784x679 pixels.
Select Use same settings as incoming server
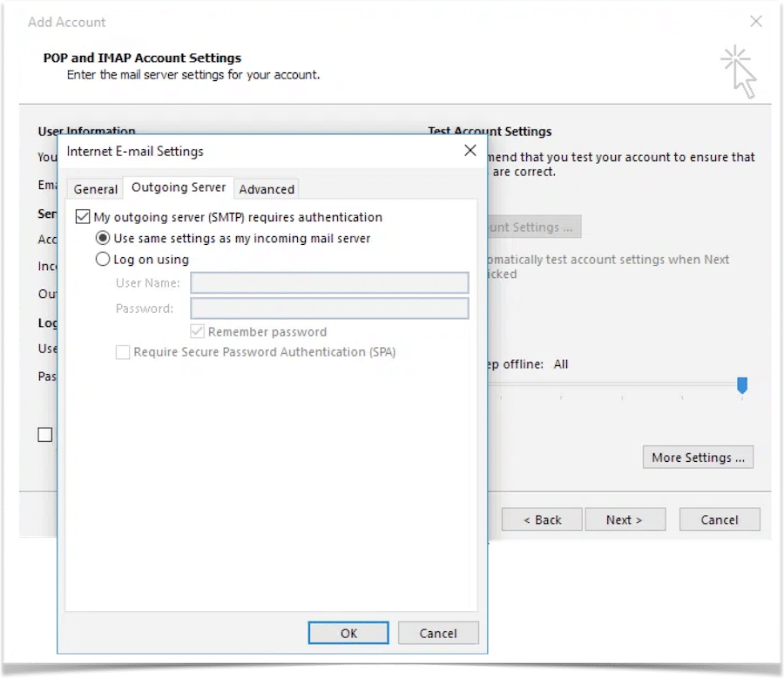[x=104, y=238]
